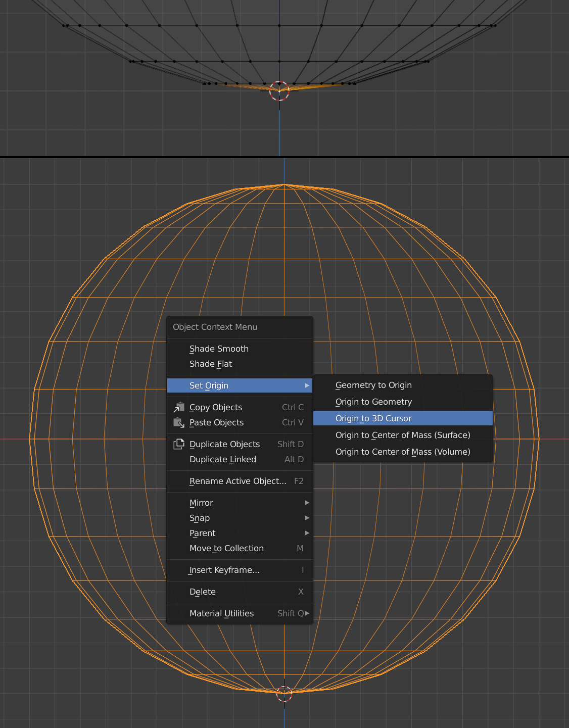
Task: Select Origin to Center of Mass (Volume)
Action: pyautogui.click(x=403, y=452)
